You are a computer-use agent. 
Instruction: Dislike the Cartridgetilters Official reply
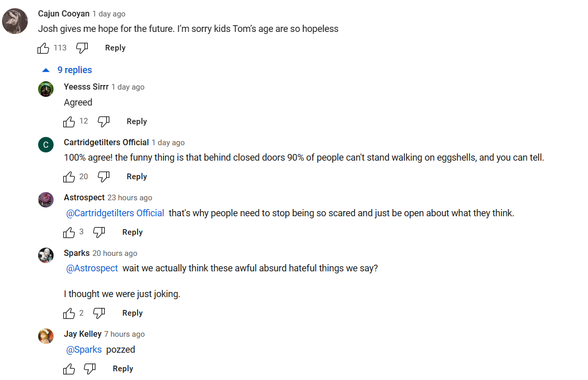104,177
